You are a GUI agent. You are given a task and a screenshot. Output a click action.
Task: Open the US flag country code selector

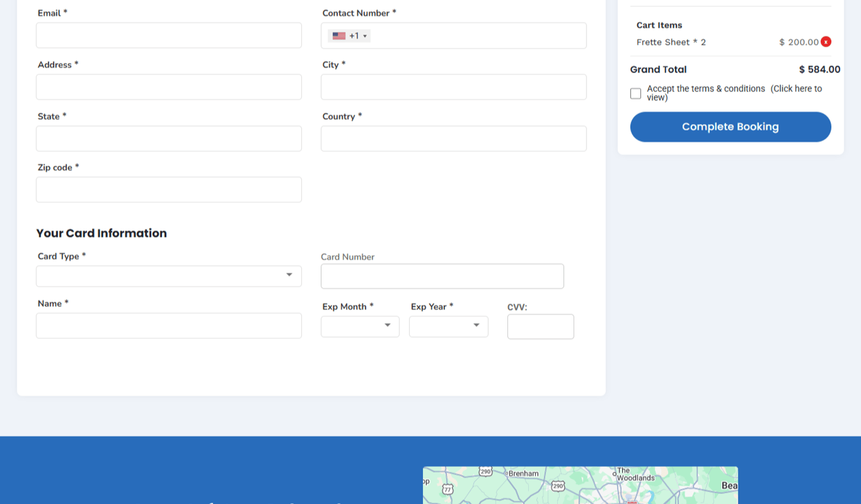(349, 36)
